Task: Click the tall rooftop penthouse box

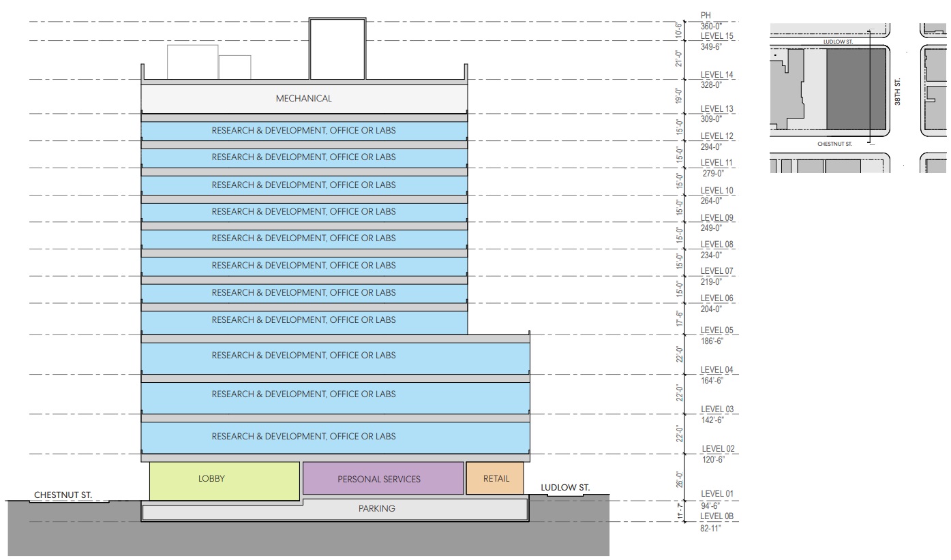Action: (x=337, y=49)
